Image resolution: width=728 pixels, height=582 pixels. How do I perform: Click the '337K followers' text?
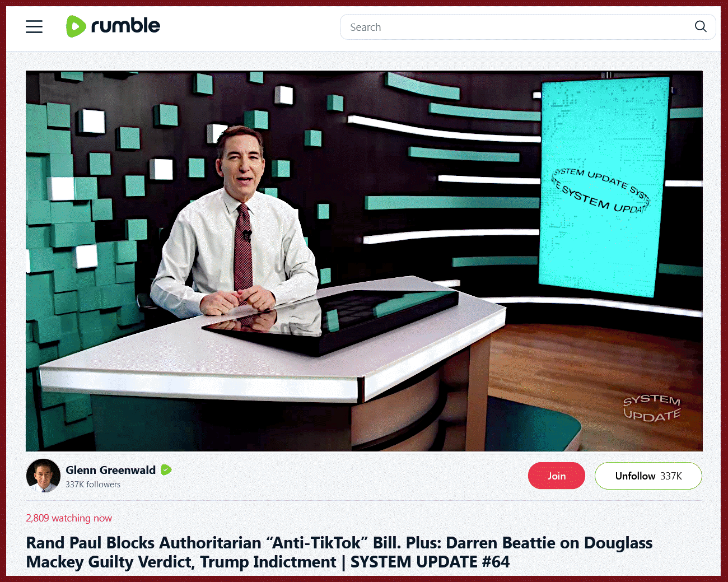(x=93, y=485)
